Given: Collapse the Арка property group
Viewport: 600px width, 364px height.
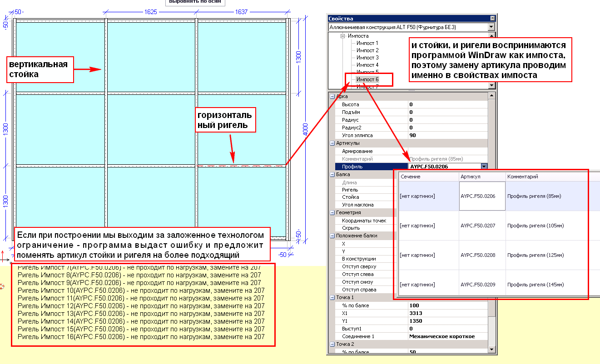Looking at the screenshot, I should (332, 97).
